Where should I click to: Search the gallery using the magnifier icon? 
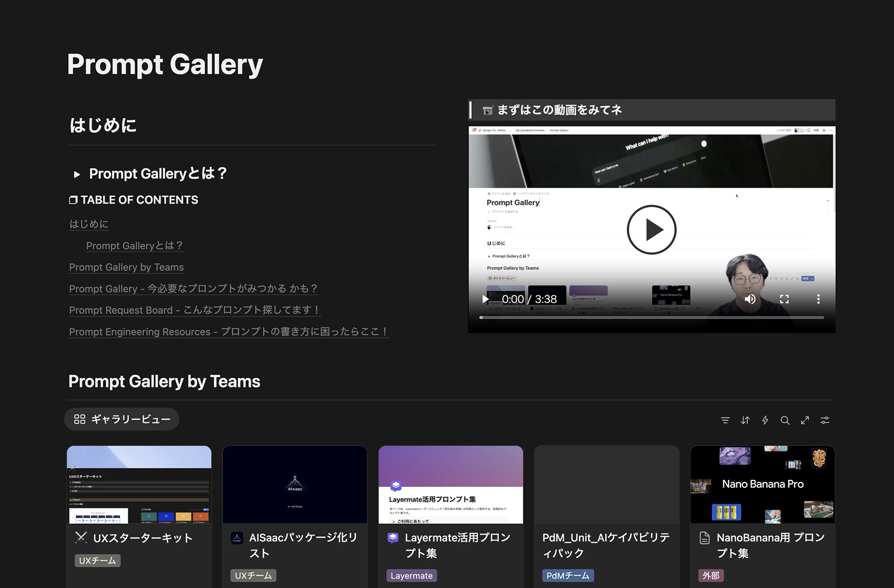point(785,420)
